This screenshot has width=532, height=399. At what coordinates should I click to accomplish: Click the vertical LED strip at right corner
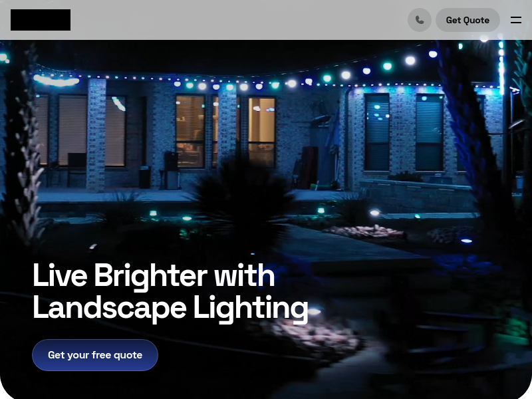tap(501, 68)
